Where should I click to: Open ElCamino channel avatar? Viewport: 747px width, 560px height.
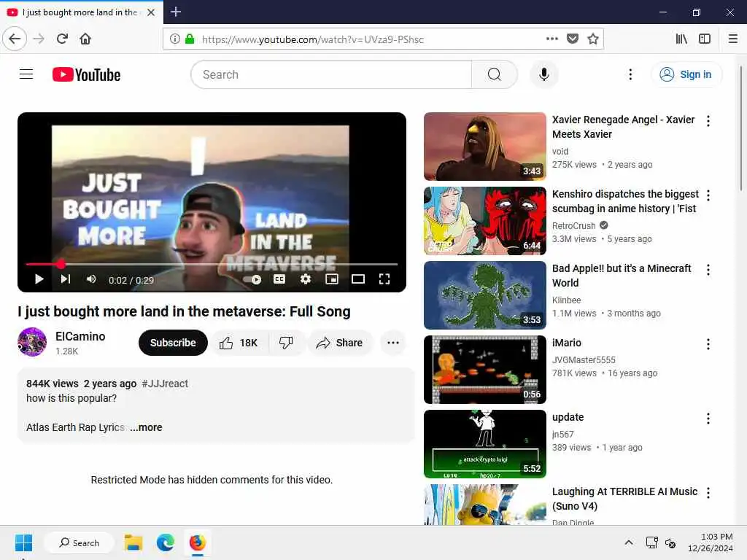click(32, 342)
